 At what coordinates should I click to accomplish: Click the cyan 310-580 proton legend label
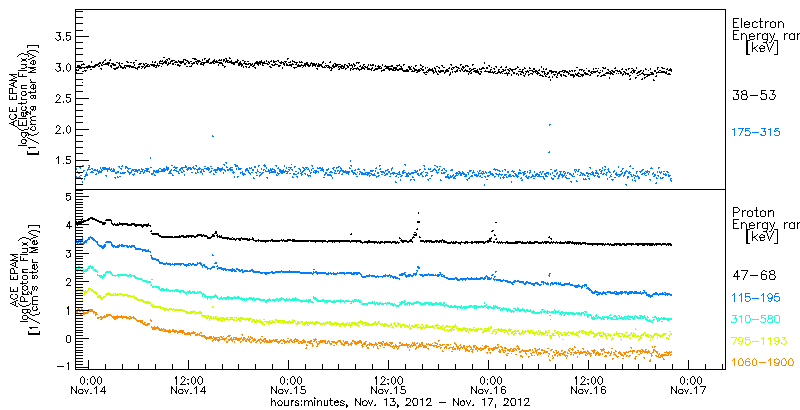(756, 319)
